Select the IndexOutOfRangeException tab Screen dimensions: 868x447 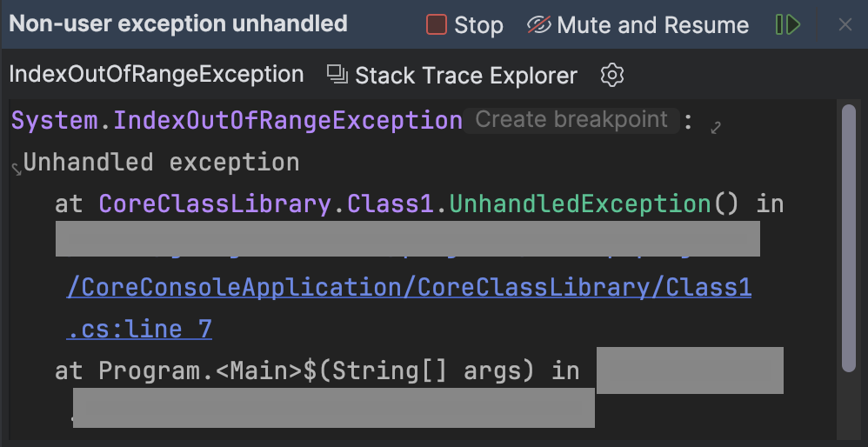click(157, 75)
